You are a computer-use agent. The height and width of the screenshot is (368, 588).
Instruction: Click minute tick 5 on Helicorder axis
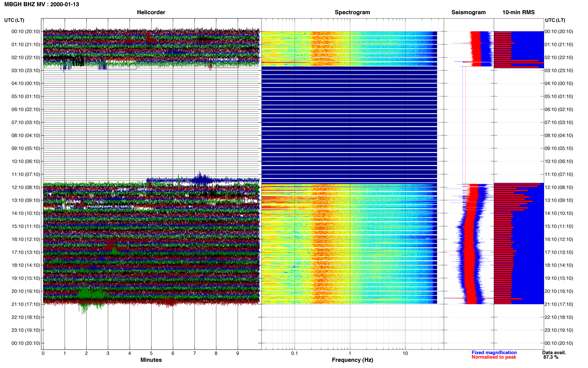pyautogui.click(x=151, y=353)
